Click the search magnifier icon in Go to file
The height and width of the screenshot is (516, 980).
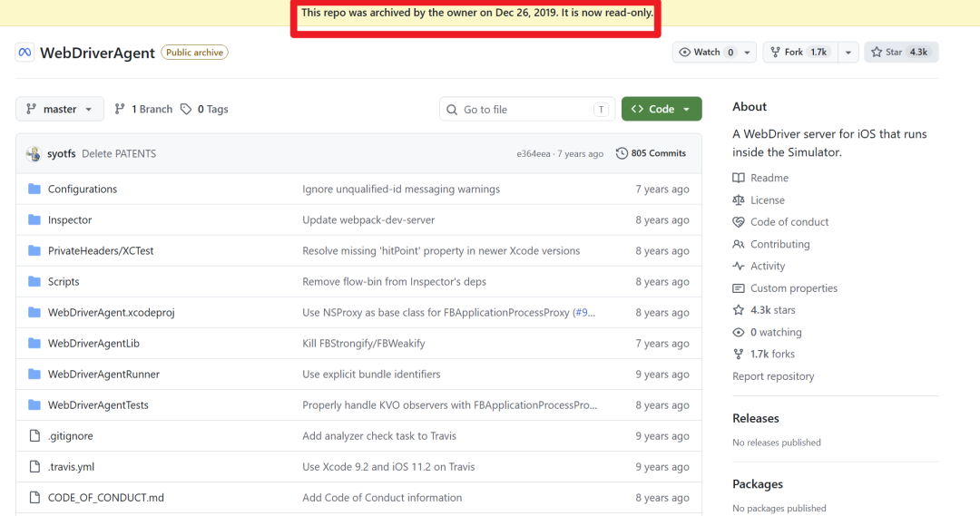click(452, 110)
